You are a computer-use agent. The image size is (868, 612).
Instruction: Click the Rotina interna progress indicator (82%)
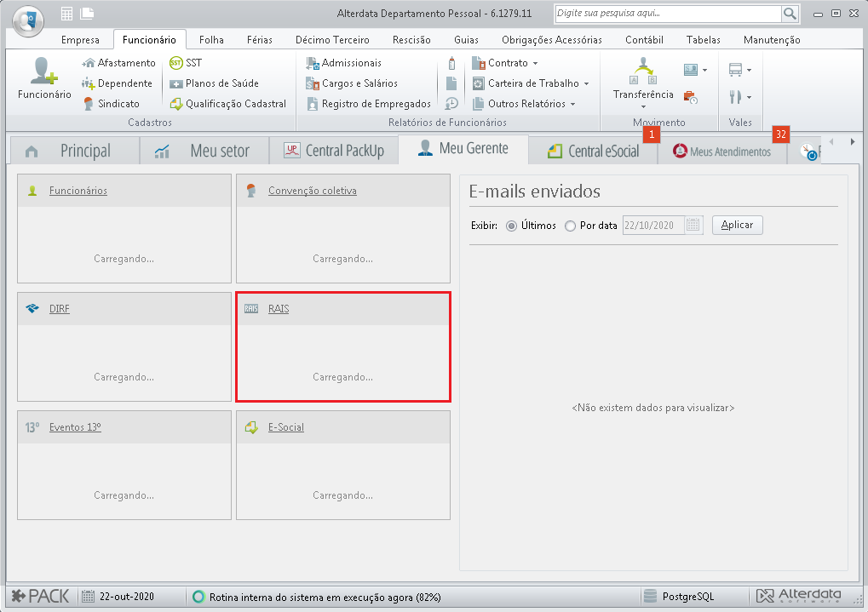(x=317, y=597)
